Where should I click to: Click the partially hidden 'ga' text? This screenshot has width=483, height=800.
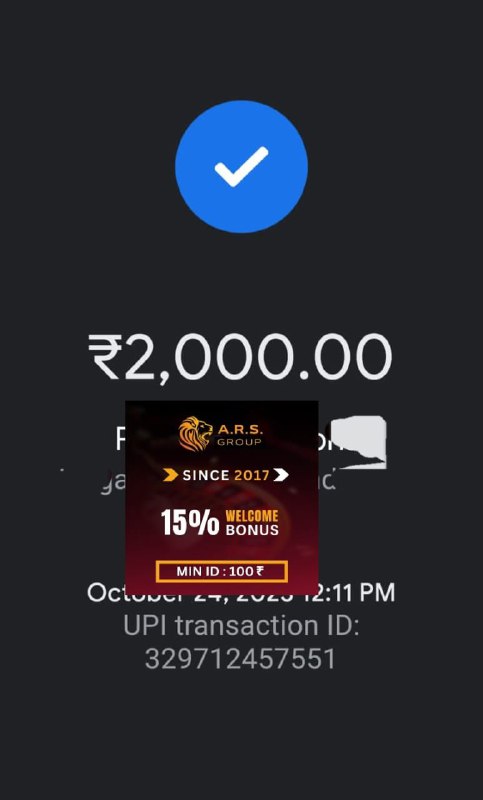[x=112, y=483]
